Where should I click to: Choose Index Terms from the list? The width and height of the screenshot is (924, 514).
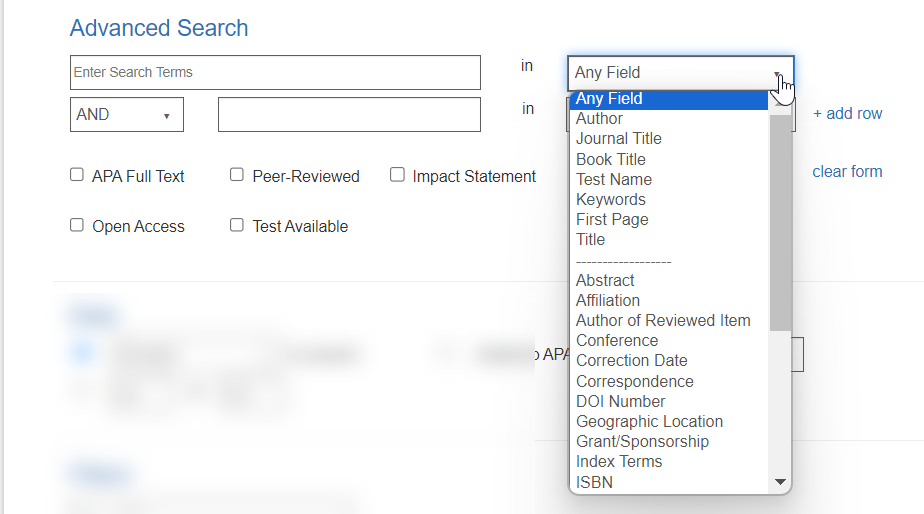tap(669, 462)
